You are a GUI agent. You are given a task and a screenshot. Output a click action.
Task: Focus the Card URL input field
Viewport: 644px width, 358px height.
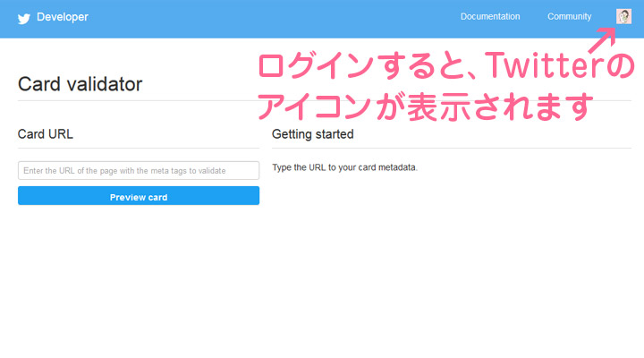point(139,170)
